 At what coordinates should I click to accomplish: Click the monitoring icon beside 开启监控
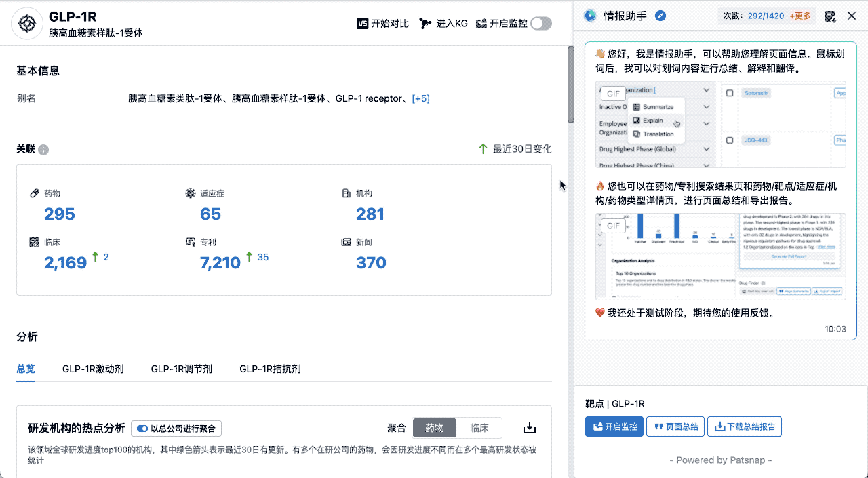pyautogui.click(x=481, y=23)
